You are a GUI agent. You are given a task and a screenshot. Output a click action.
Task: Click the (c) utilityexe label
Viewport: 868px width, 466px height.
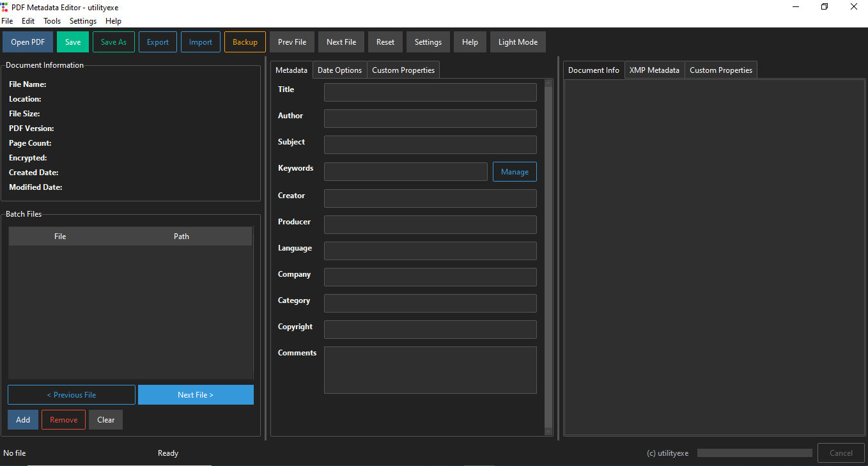click(668, 453)
